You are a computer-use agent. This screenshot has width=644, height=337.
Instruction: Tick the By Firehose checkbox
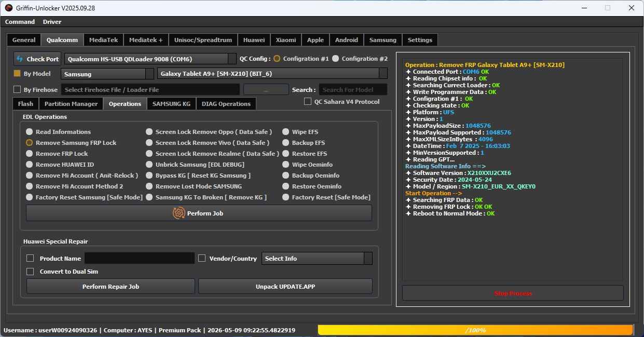coord(17,89)
